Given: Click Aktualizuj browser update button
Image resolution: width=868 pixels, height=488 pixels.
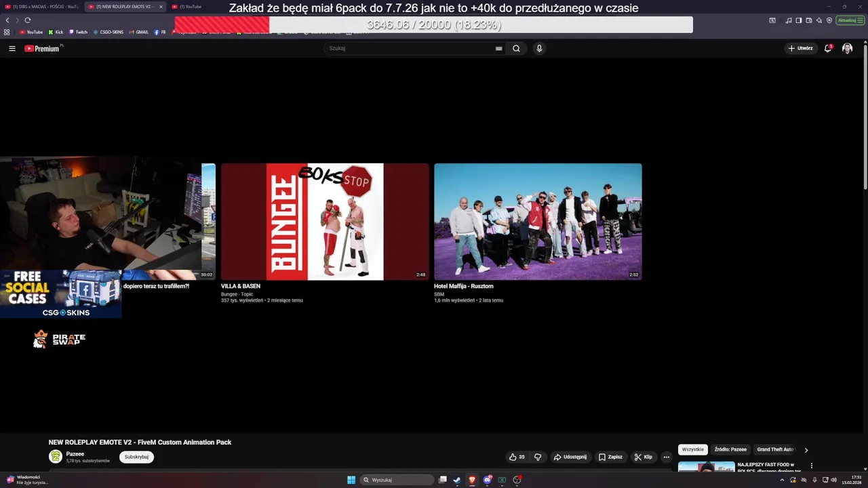Looking at the screenshot, I should point(850,20).
